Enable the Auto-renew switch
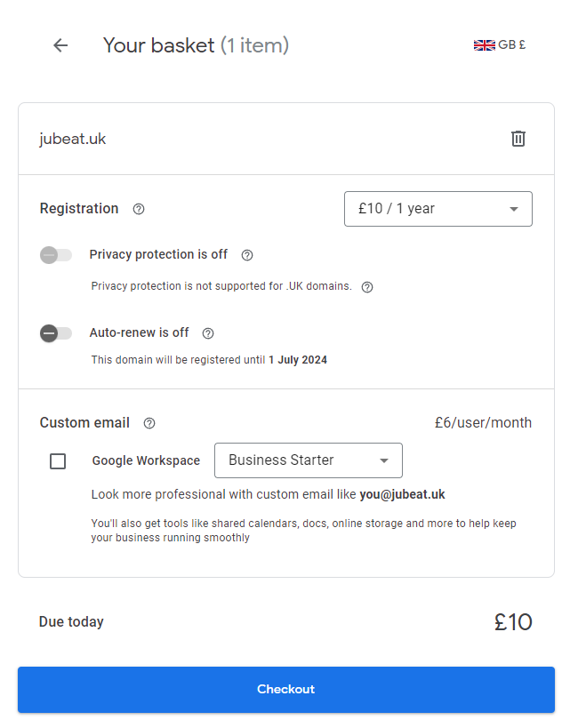The width and height of the screenshot is (586, 728). tap(56, 333)
